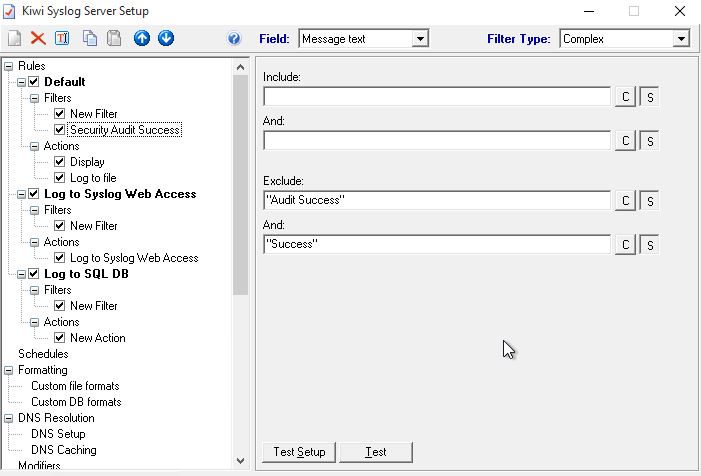Collapse the Log to SQL DB node

(21, 274)
